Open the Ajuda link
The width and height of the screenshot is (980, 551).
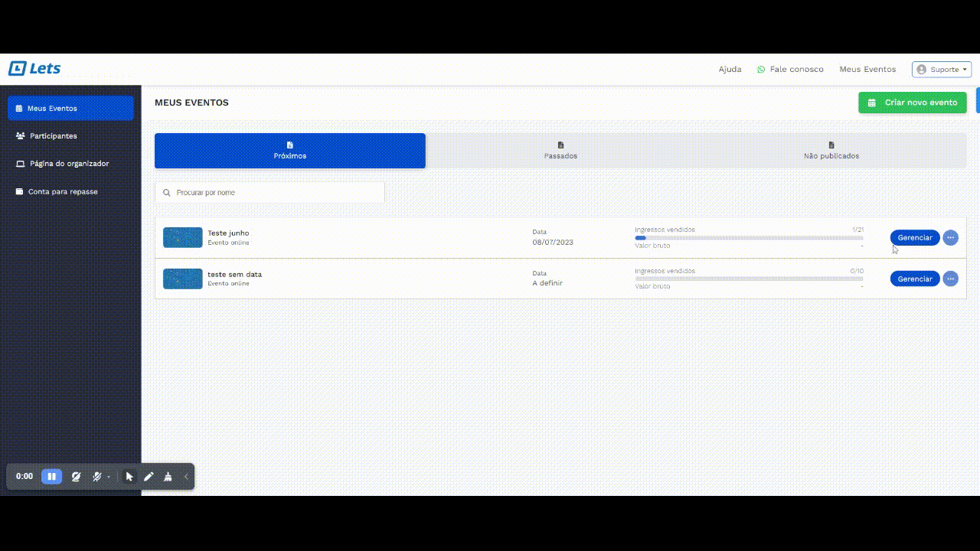730,70
